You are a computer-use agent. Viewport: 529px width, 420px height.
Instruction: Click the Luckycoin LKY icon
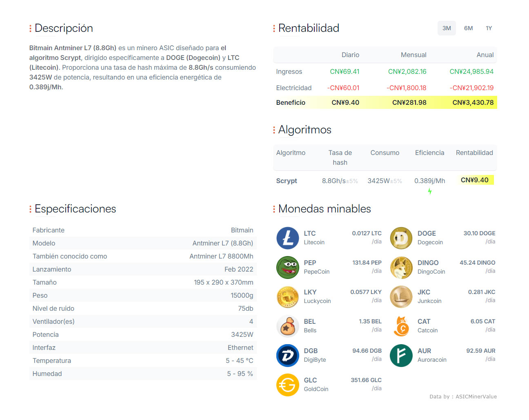tap(288, 297)
